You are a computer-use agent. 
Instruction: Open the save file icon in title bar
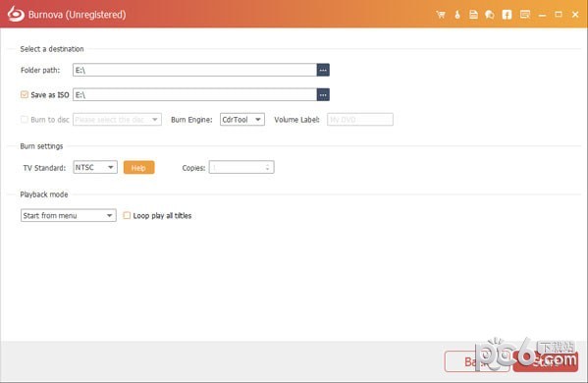pos(473,15)
